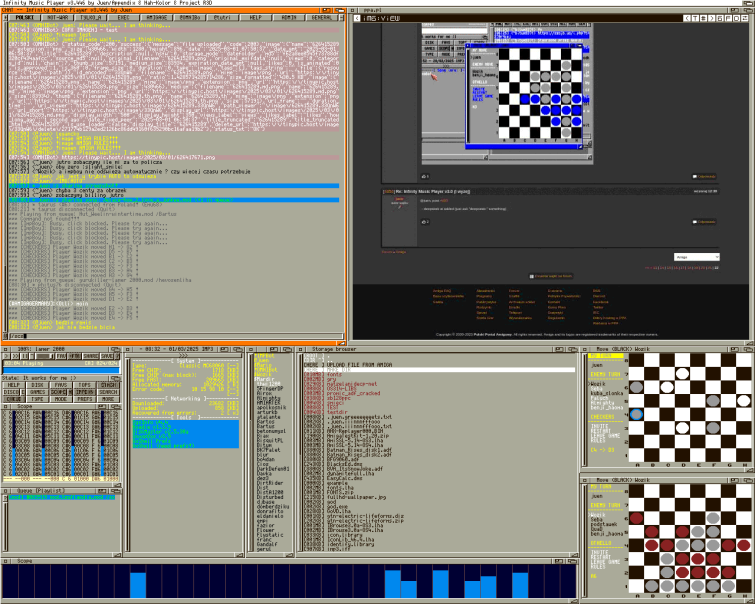Click RESTART in the Checkers window
Image resolution: width=755 pixels, height=604 pixels.
[x=600, y=431]
